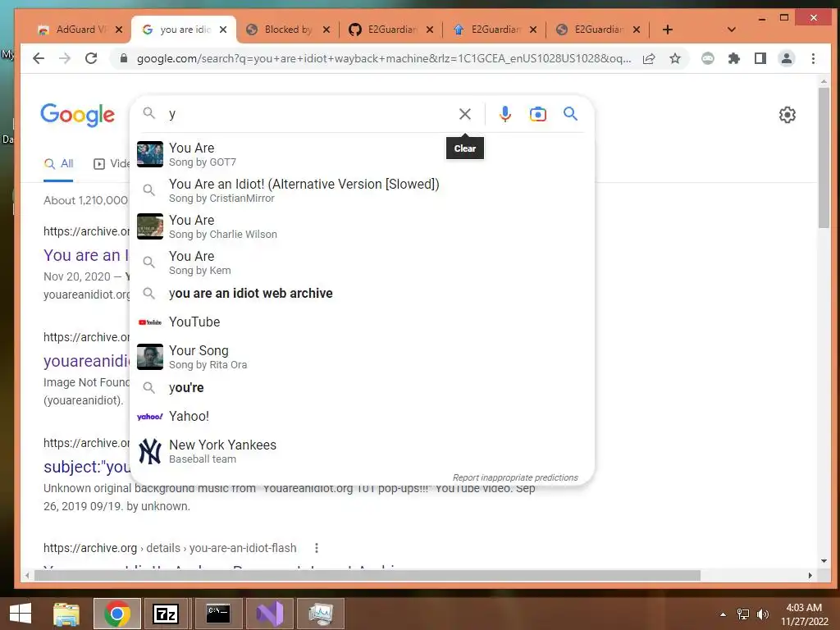Share this page from the address bar
This screenshot has height=630, width=840.
[649, 58]
